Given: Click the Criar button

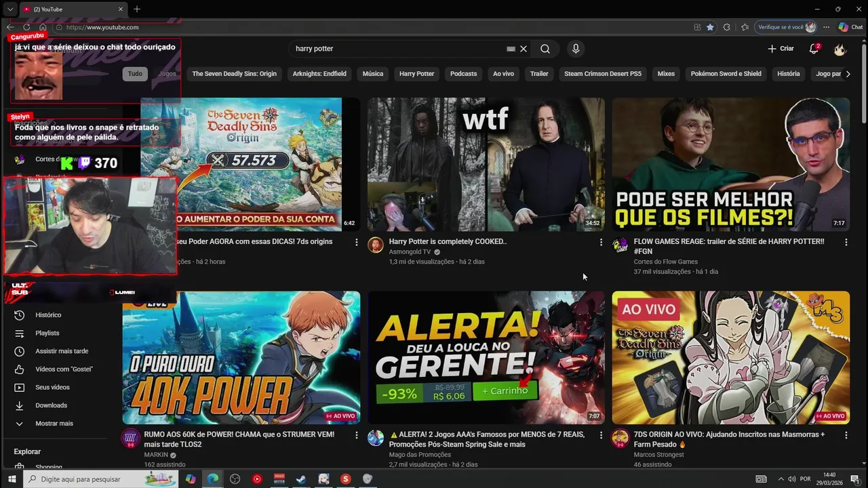Looking at the screenshot, I should (781, 49).
